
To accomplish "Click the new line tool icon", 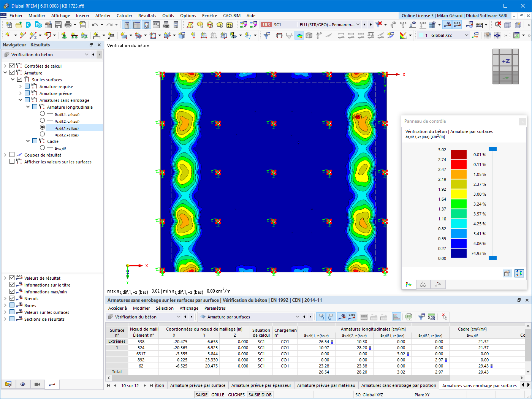I will tap(23, 35).
